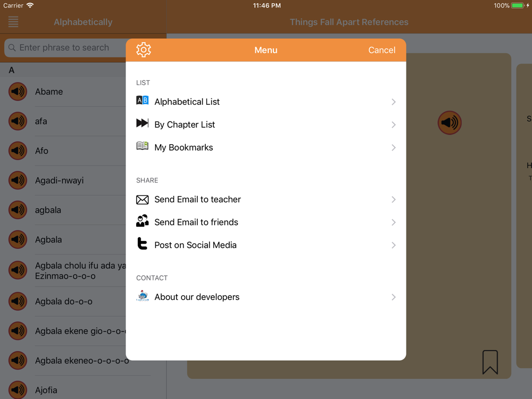Play audio for Ajofia

18,390
